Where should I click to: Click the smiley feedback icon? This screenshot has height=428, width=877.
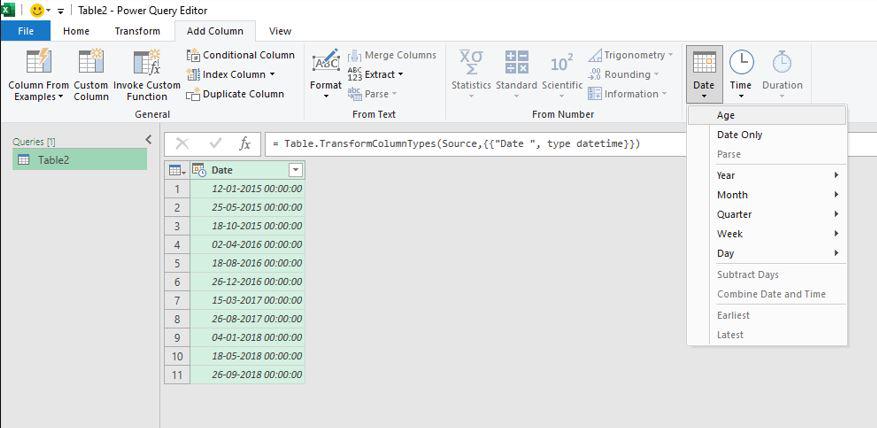pyautogui.click(x=37, y=10)
